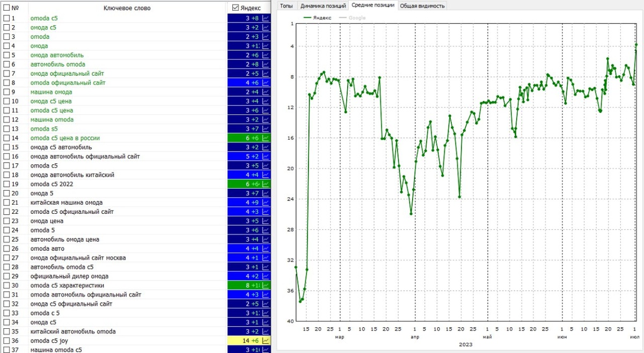Screen dimensions: 644x353
Task: Toggle the Яндекс series in chart legend
Action: click(317, 18)
